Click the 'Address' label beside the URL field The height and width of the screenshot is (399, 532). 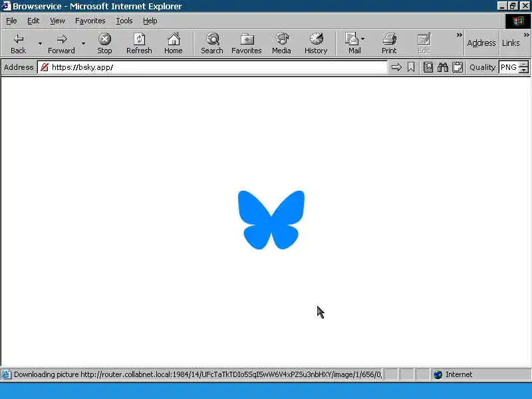[x=19, y=67]
